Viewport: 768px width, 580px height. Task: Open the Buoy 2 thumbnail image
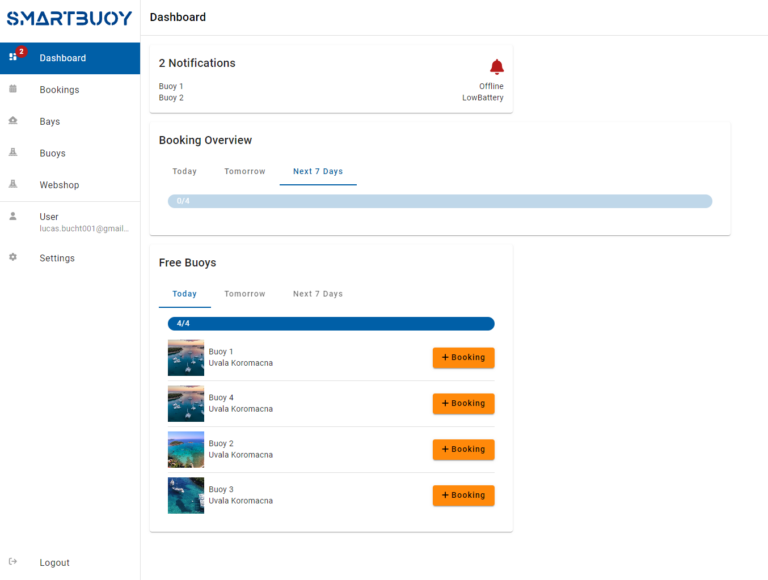coord(186,450)
